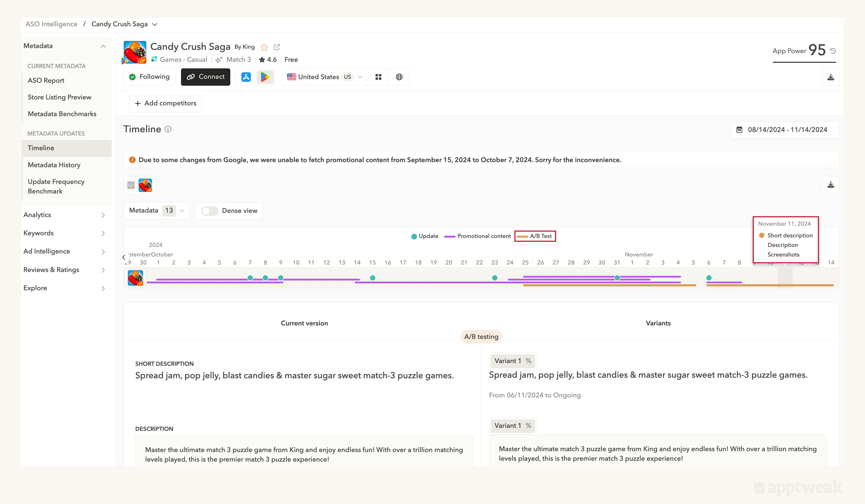This screenshot has height=504, width=865.
Task: Click the percent icon on first Variant 1
Action: coord(528,361)
